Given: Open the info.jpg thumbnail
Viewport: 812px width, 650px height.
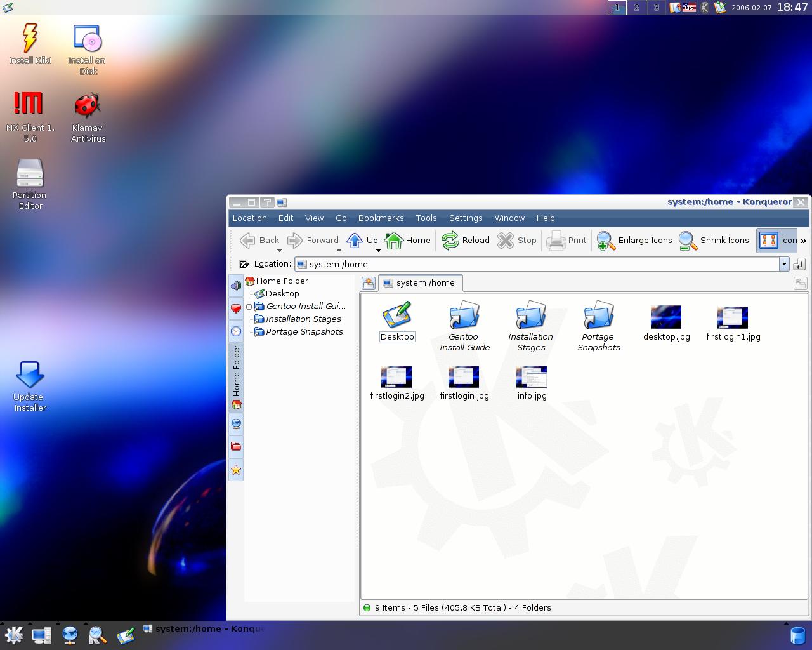Looking at the screenshot, I should pos(532,383).
